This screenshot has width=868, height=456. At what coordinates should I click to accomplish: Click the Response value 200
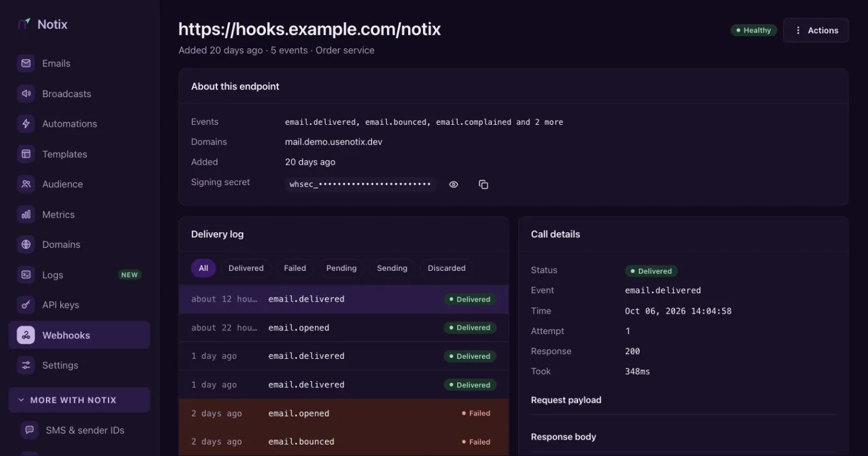[632, 351]
